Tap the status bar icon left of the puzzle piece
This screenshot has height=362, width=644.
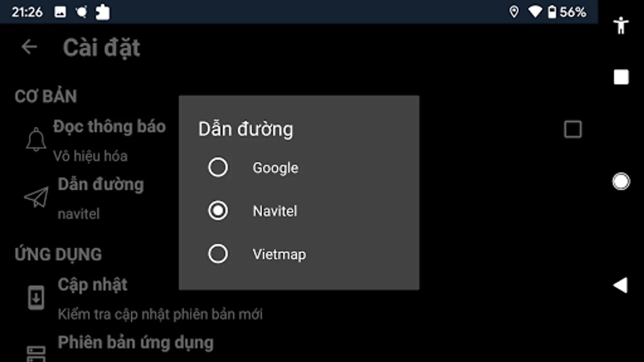pyautogui.click(x=82, y=12)
